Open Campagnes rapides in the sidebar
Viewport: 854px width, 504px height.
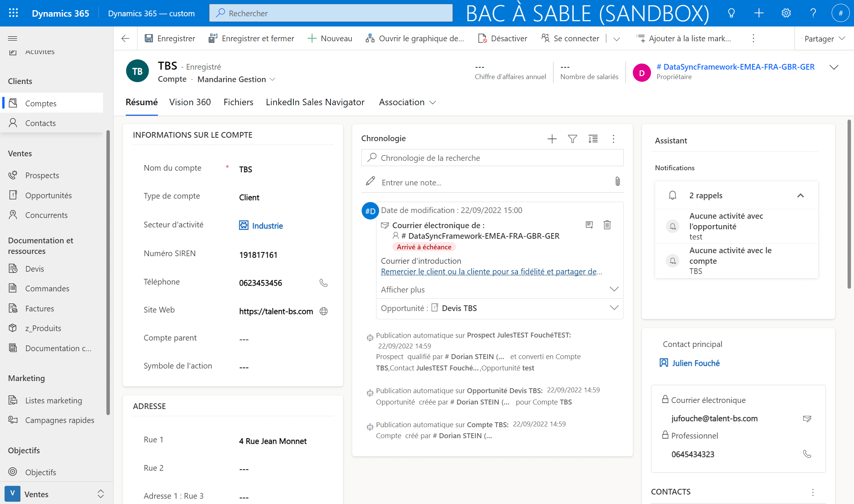pos(52,420)
